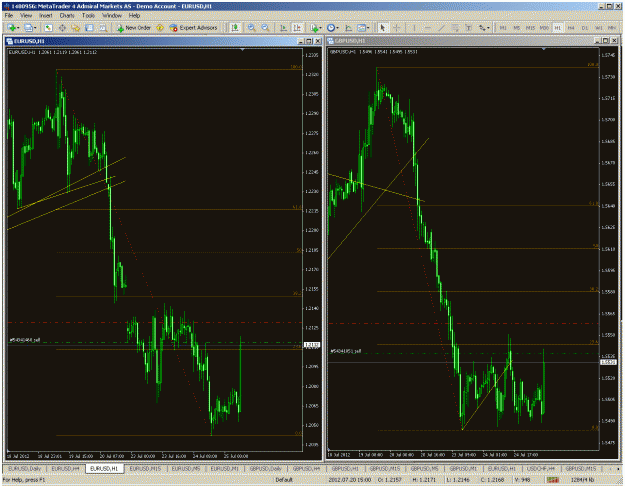Check the connection status bars icon

point(552,480)
